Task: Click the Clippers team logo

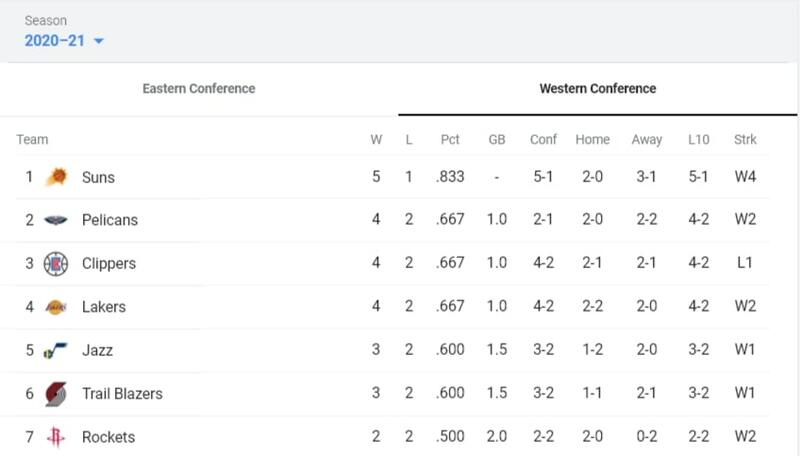Action: [56, 264]
